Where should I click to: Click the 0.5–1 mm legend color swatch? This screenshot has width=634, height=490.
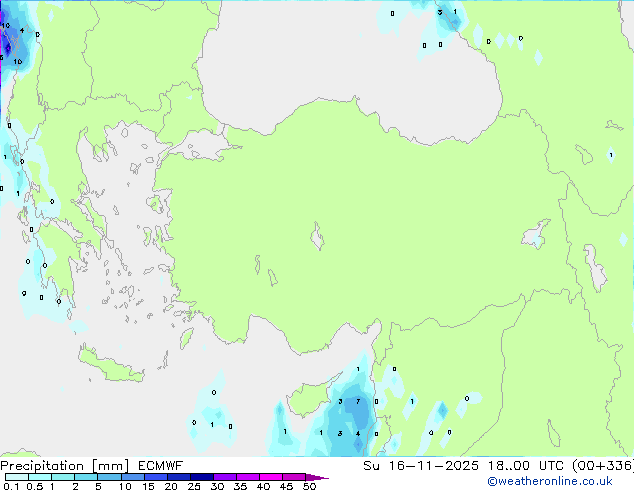[x=40, y=477]
